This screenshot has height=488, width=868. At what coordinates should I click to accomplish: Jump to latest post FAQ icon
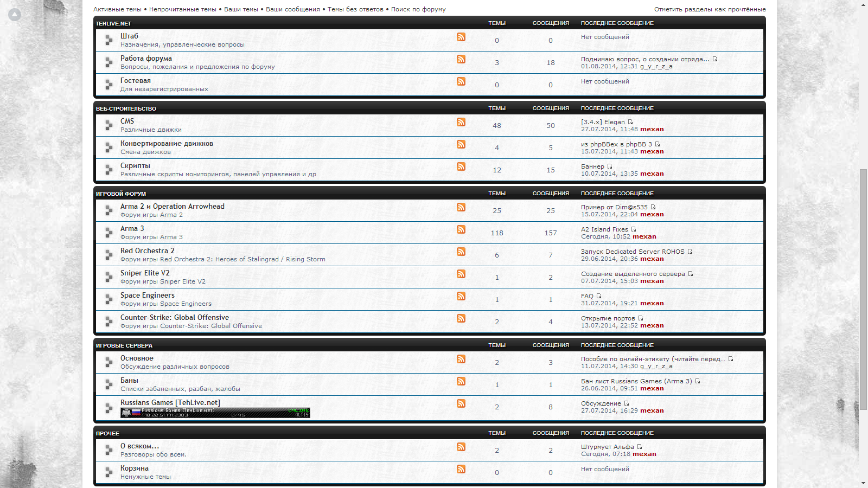tap(599, 296)
